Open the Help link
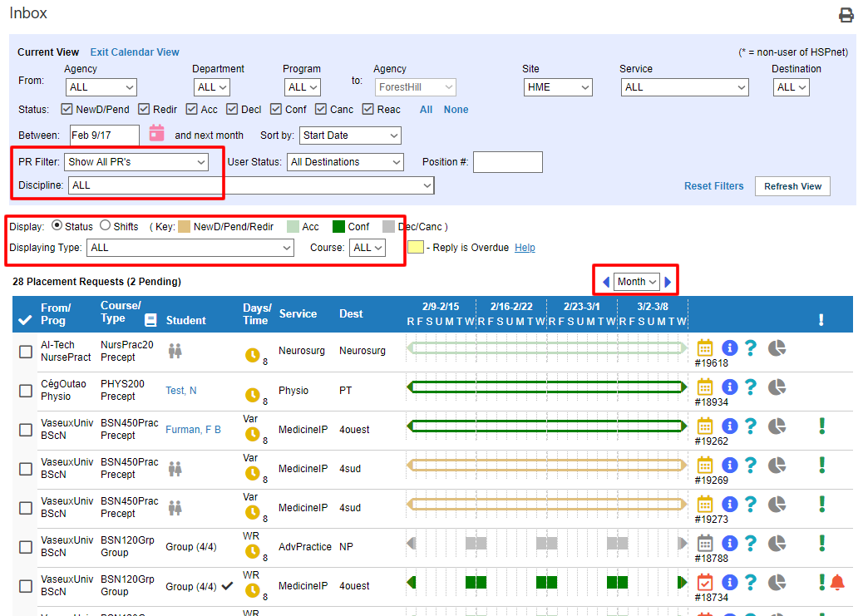 [x=525, y=248]
